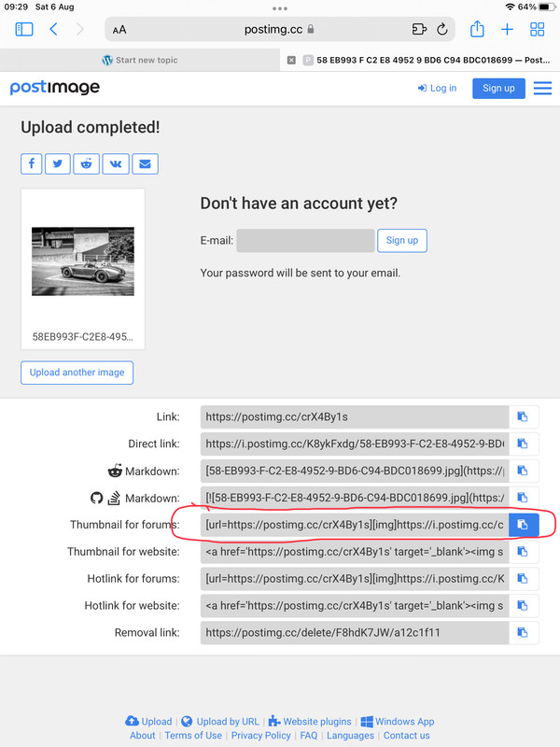
Task: Switch to Start new topic tab
Action: pyautogui.click(x=140, y=60)
